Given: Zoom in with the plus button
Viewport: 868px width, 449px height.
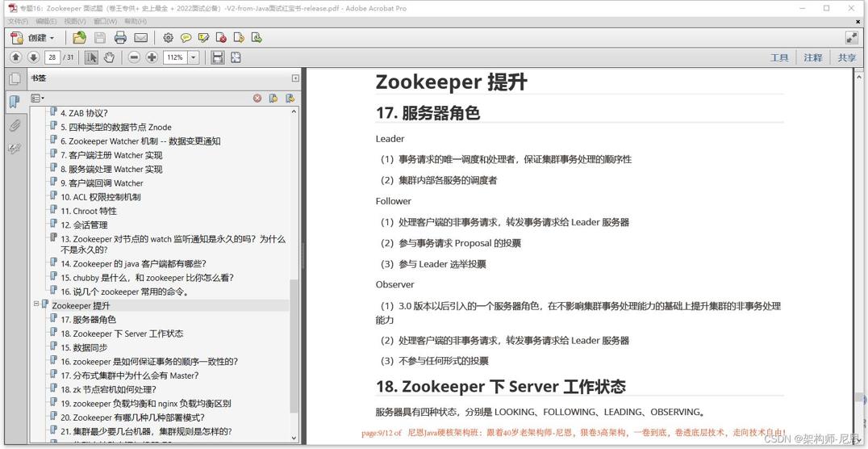Looking at the screenshot, I should pyautogui.click(x=152, y=57).
